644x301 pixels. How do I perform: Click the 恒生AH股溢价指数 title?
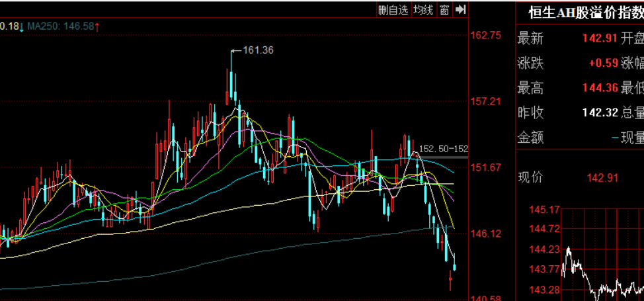pyautogui.click(x=586, y=14)
